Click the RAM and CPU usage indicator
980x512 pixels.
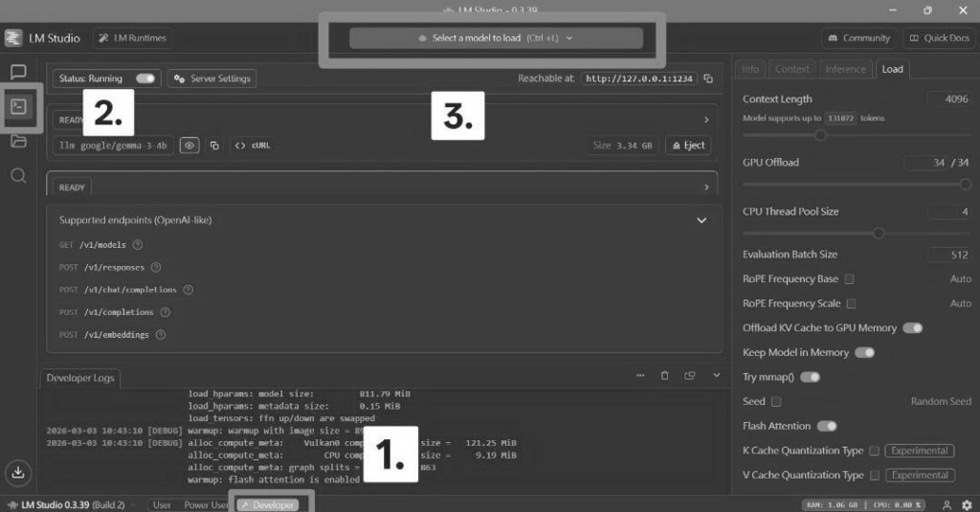pos(864,505)
